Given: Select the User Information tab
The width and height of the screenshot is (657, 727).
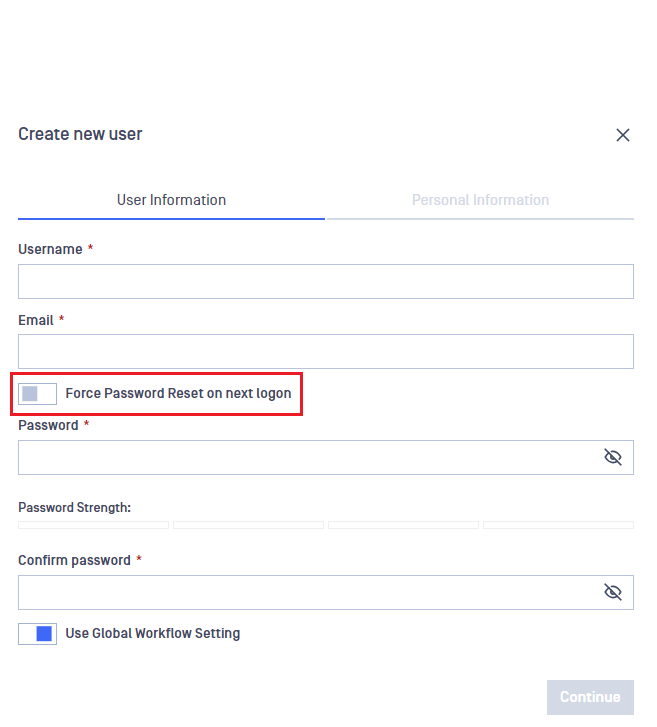Looking at the screenshot, I should (172, 200).
